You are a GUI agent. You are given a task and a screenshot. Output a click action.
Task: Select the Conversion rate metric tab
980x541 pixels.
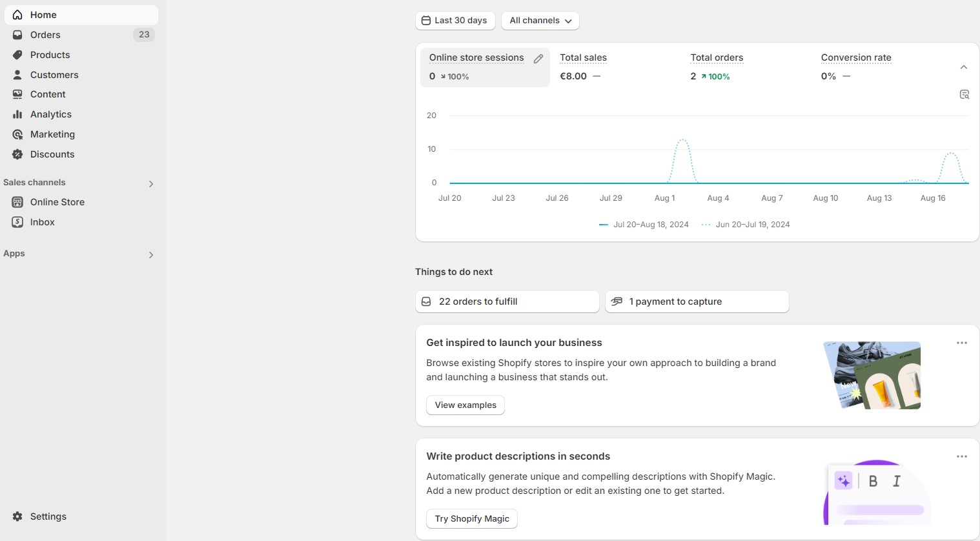pyautogui.click(x=856, y=57)
